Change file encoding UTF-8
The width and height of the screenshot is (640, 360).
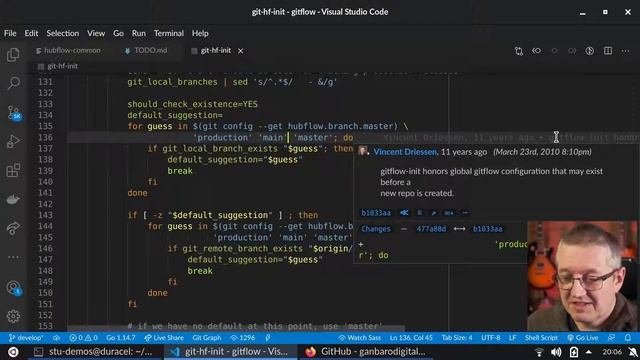(491, 338)
